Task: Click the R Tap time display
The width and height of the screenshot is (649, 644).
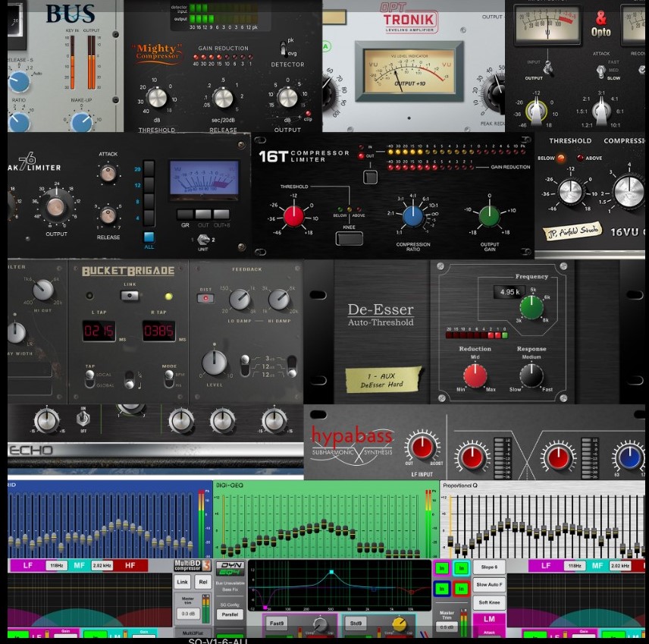Action: pyautogui.click(x=159, y=331)
